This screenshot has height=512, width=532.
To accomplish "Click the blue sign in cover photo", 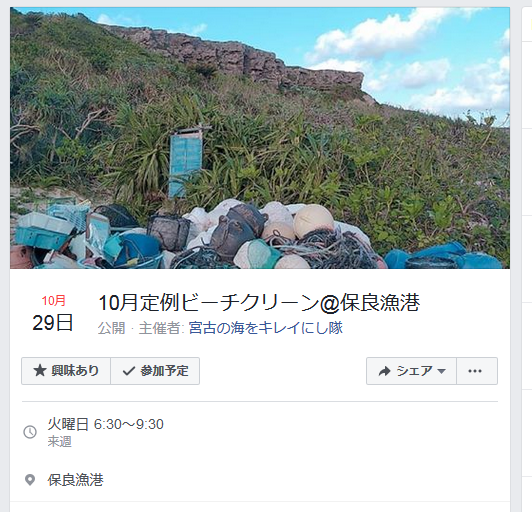I will click(186, 163).
